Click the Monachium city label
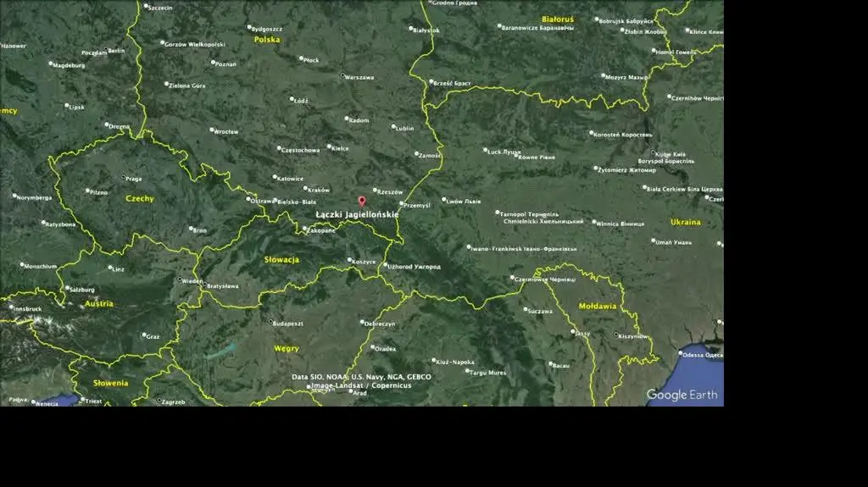Viewport: 868px width, 487px height. (x=41, y=266)
